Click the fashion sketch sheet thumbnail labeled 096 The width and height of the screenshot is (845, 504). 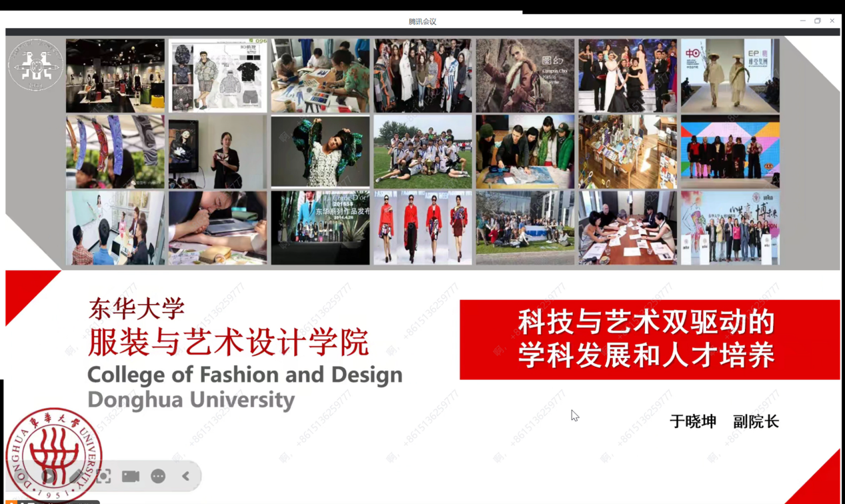click(217, 75)
